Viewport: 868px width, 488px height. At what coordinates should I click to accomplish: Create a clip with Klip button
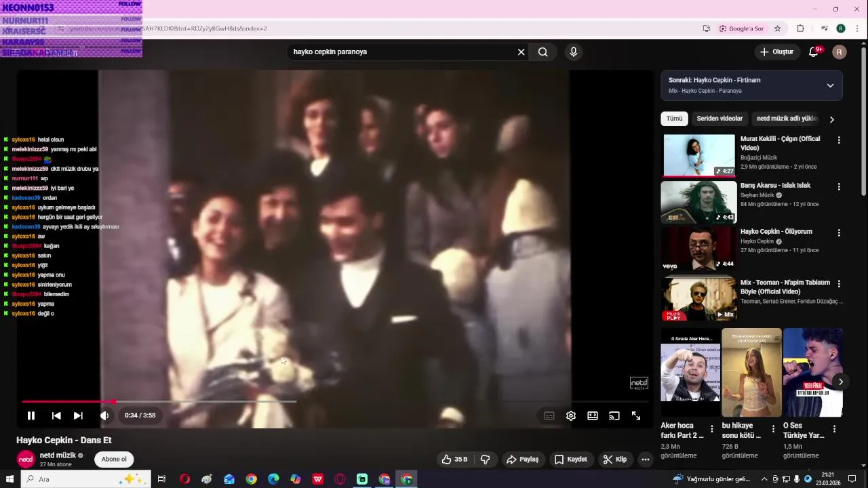tap(615, 460)
